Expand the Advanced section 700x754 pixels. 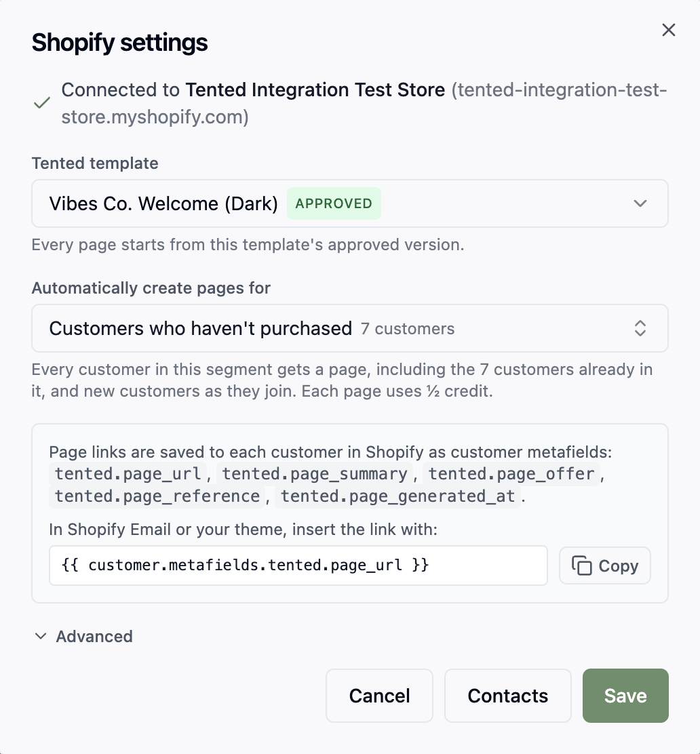pos(83,636)
